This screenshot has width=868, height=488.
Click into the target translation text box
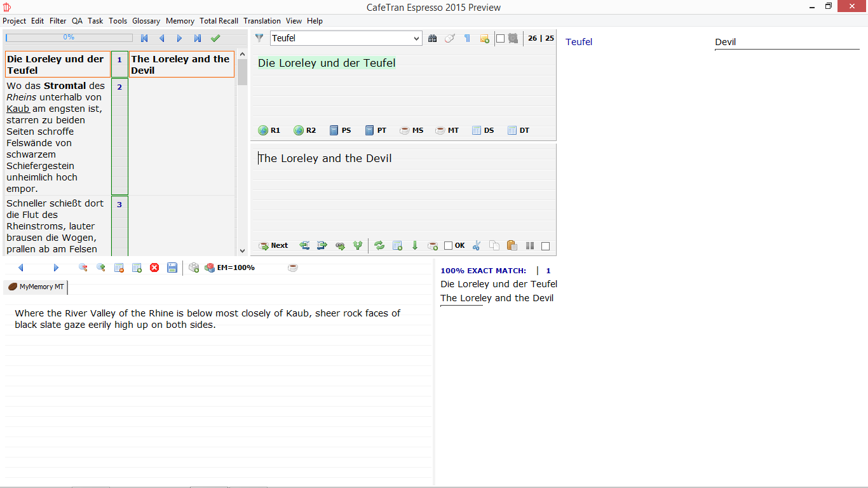coord(403,191)
